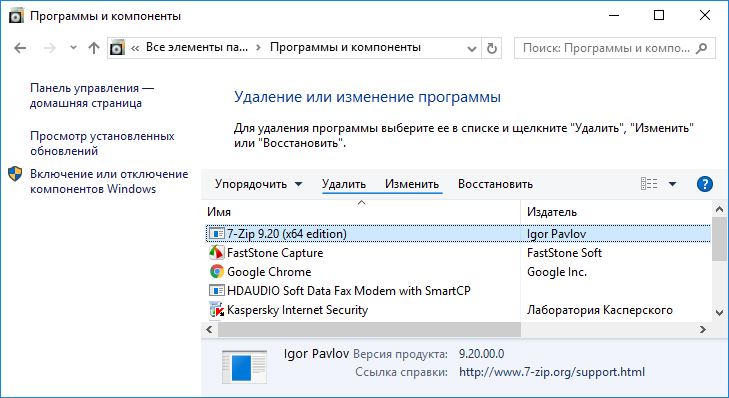The height and width of the screenshot is (398, 729).
Task: Click the 9.20.00.0 version value
Action: click(x=481, y=354)
